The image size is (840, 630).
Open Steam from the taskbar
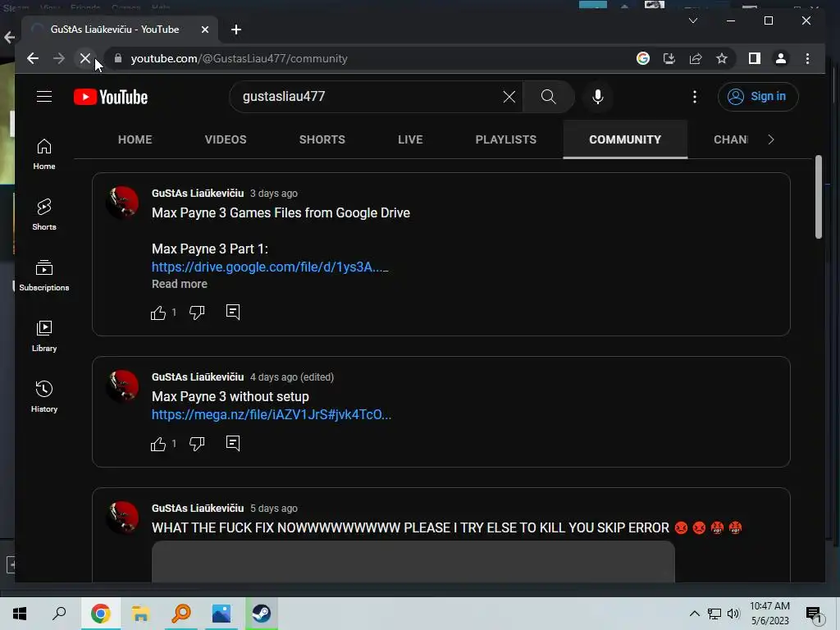pyautogui.click(x=262, y=614)
